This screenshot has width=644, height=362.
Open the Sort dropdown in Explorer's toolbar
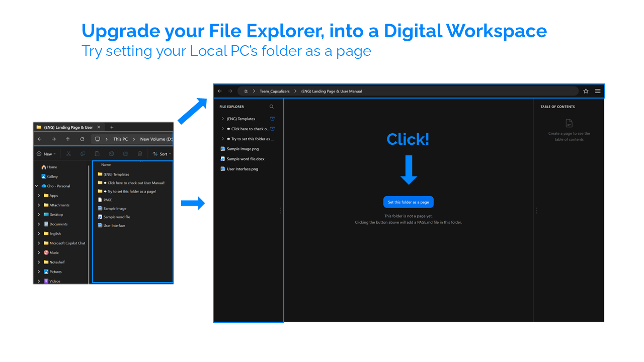coord(162,153)
